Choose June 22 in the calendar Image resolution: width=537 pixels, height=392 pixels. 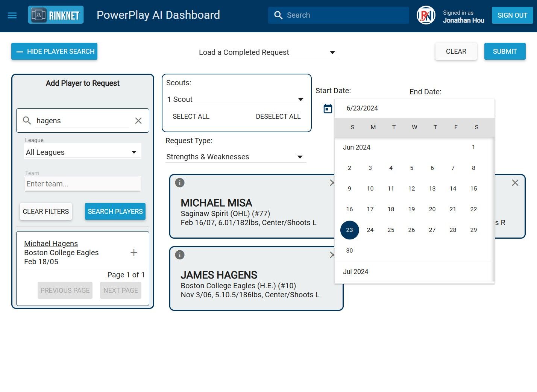[473, 209]
